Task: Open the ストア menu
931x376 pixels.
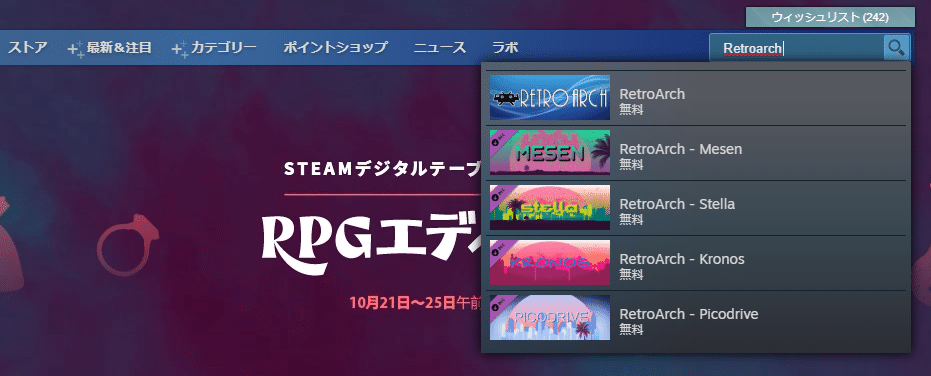Action: tap(27, 48)
